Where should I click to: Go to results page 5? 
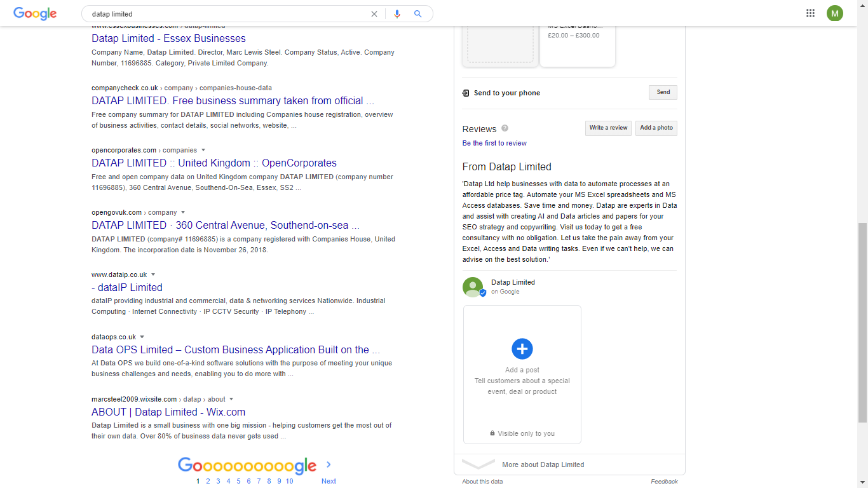[x=238, y=481]
